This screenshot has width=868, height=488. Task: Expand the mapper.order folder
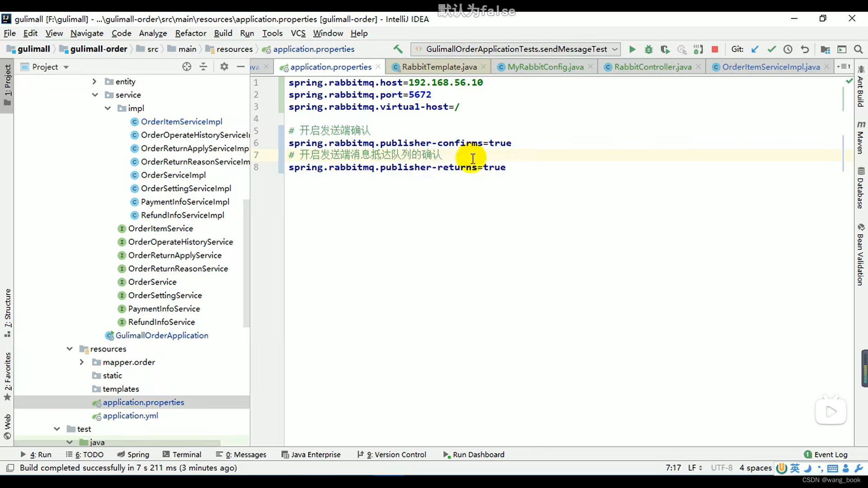[x=82, y=362]
